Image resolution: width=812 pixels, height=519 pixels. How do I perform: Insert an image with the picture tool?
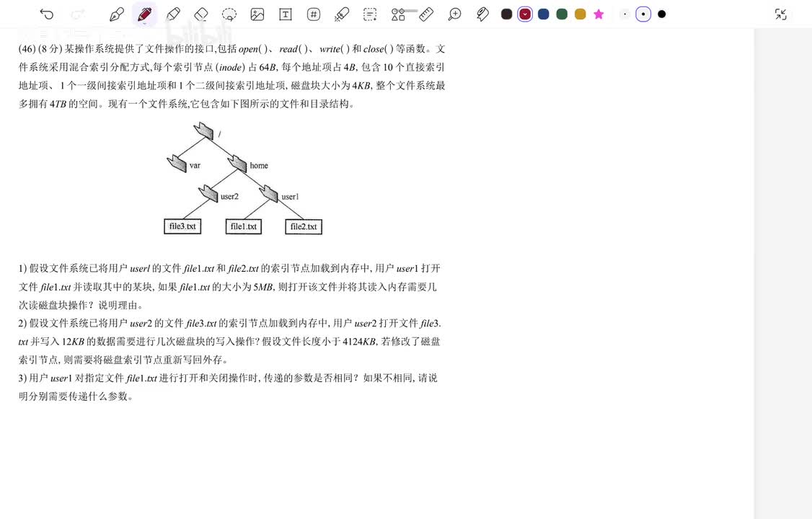click(x=257, y=14)
